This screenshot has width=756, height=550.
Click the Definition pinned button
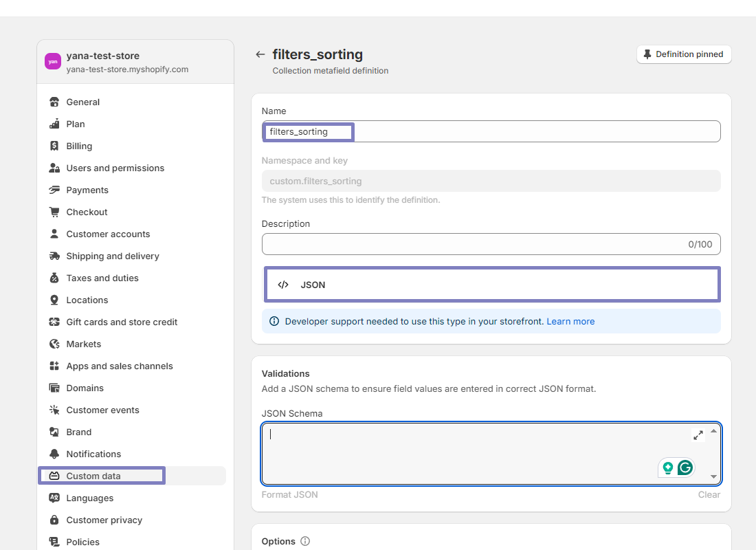[684, 54]
